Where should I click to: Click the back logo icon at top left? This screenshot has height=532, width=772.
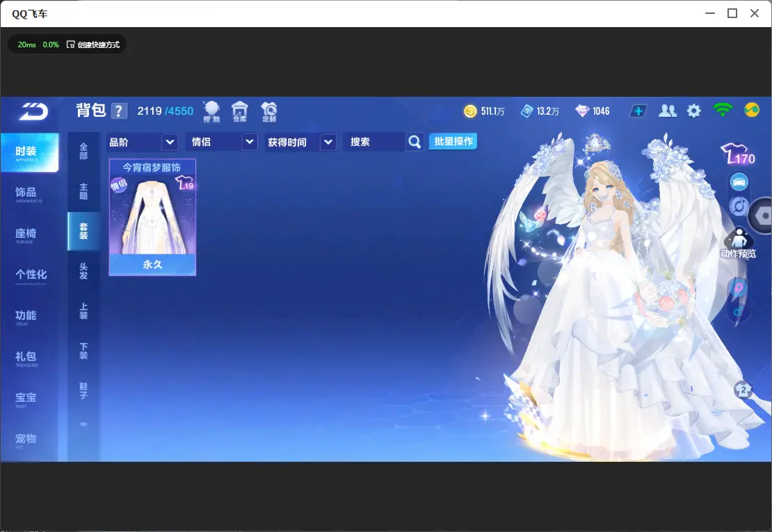33,111
